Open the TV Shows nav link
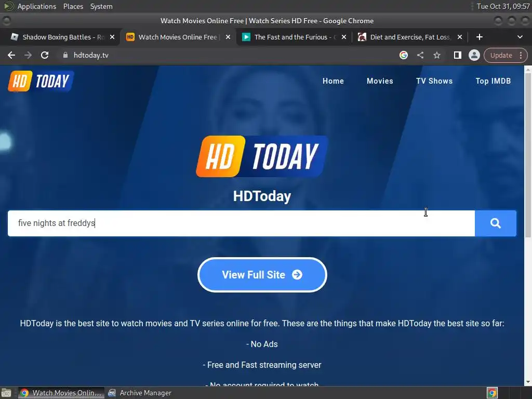 pos(434,81)
